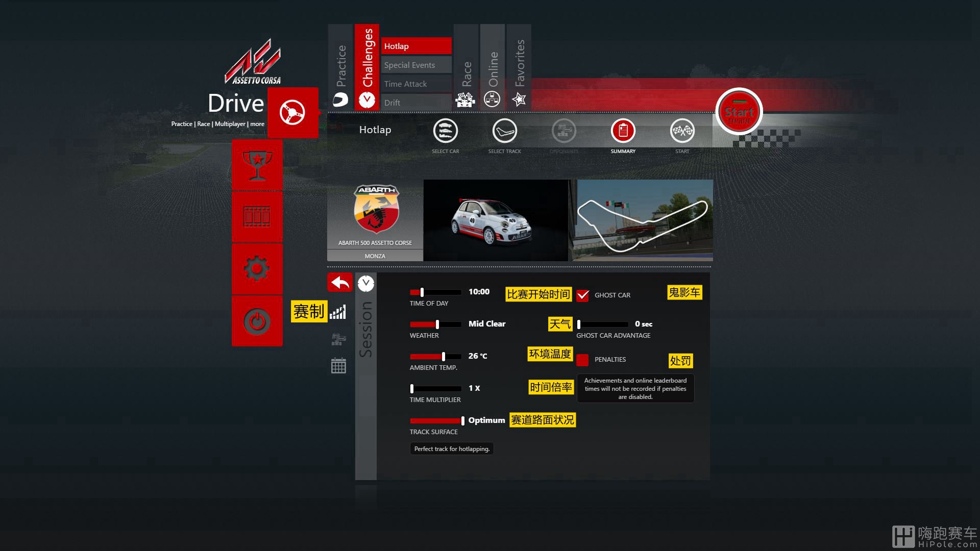Click the Abarth scorpion brand logo
This screenshot has width=980, height=551.
[x=376, y=209]
